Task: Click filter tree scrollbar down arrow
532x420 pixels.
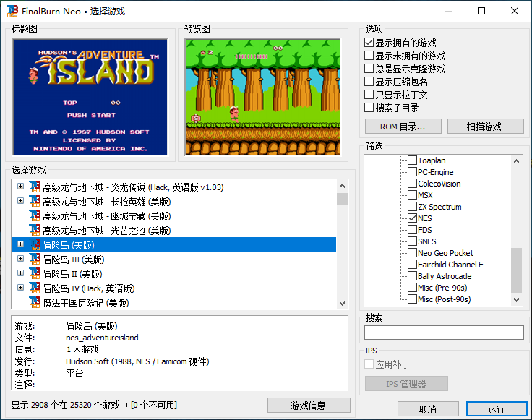Action: (x=516, y=299)
